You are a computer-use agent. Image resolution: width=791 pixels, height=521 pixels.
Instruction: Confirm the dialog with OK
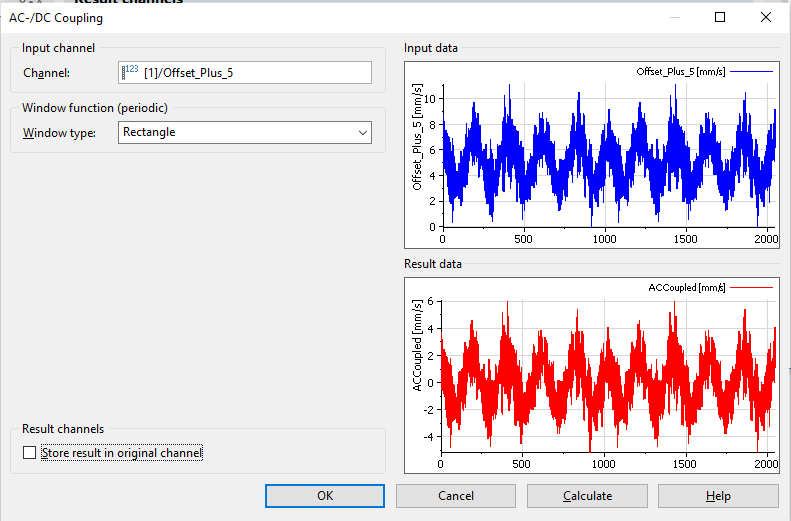point(325,496)
